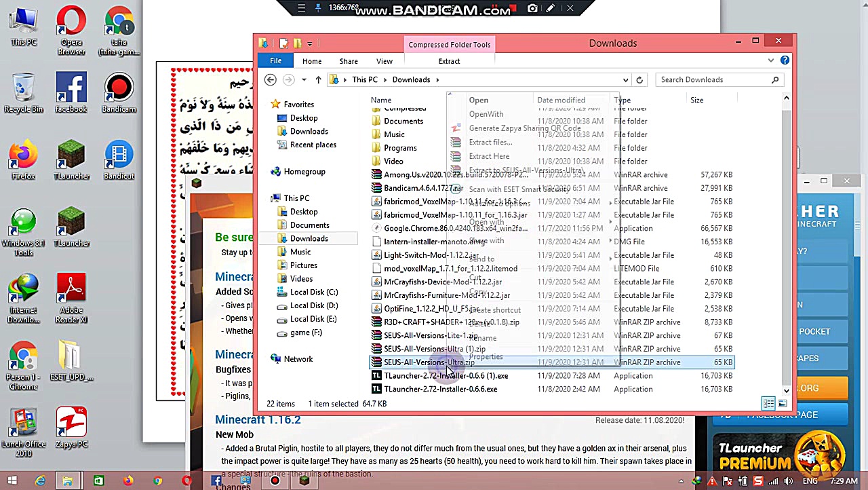Image resolution: width=868 pixels, height=490 pixels.
Task: Select Network in the navigation pane
Action: pos(298,359)
